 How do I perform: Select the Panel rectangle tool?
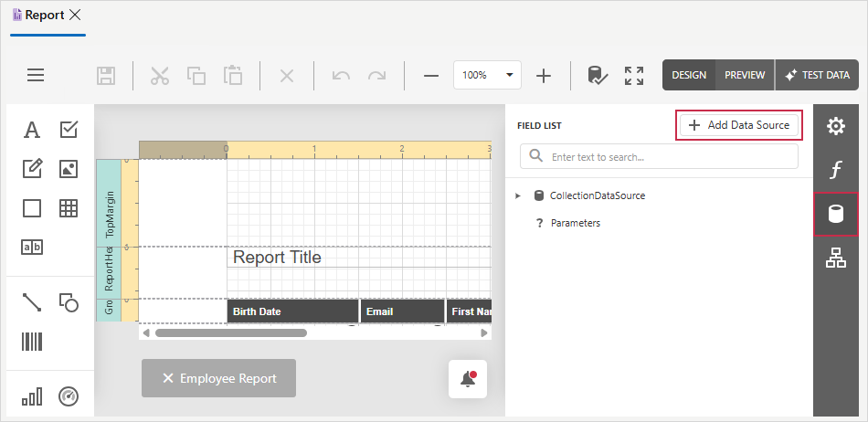click(x=32, y=208)
